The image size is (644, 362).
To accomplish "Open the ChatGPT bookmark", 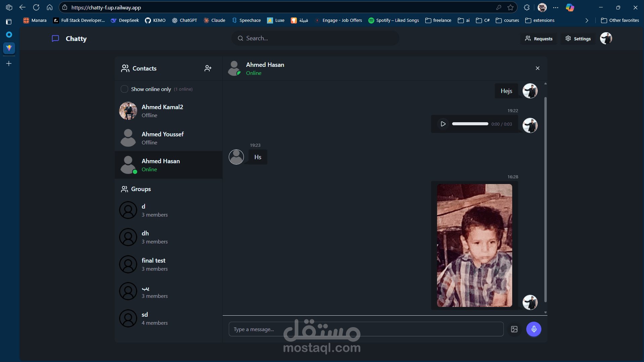I will pos(184,20).
